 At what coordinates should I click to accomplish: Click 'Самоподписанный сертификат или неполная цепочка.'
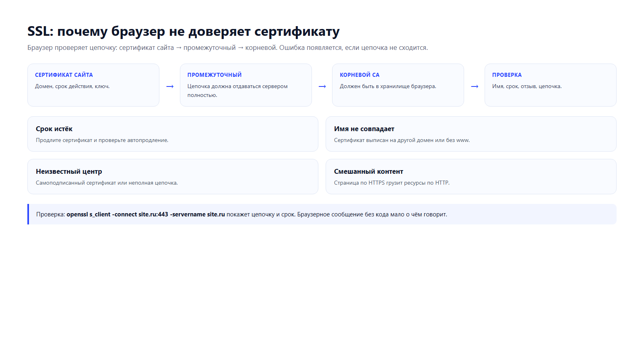click(107, 183)
